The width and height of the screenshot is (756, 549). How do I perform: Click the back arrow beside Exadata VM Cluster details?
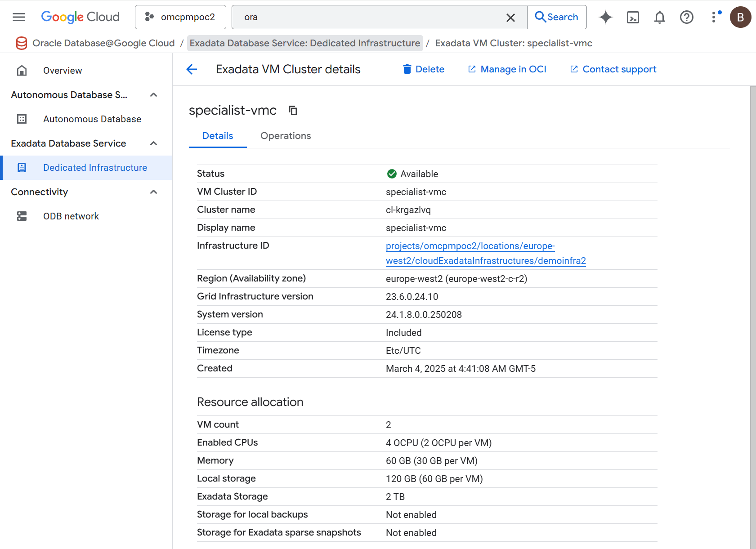192,69
